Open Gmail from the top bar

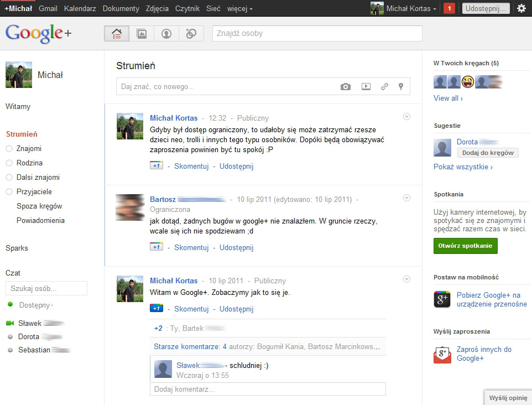(48, 9)
